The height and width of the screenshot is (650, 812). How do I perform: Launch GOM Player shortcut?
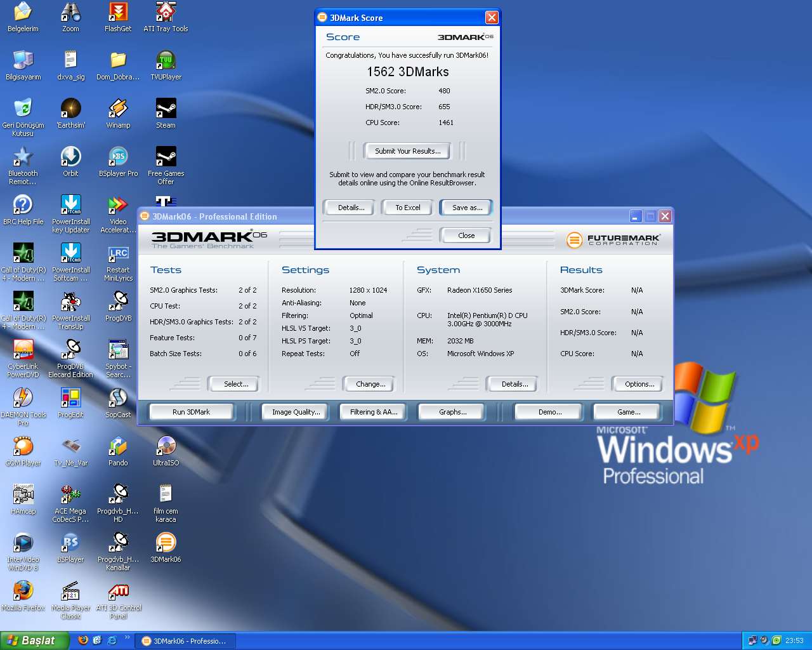pyautogui.click(x=23, y=451)
